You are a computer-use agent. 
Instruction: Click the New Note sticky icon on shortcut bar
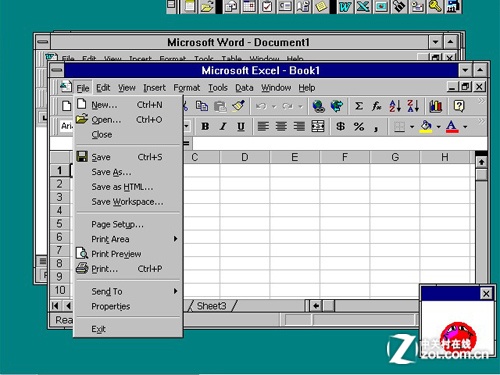321,6
